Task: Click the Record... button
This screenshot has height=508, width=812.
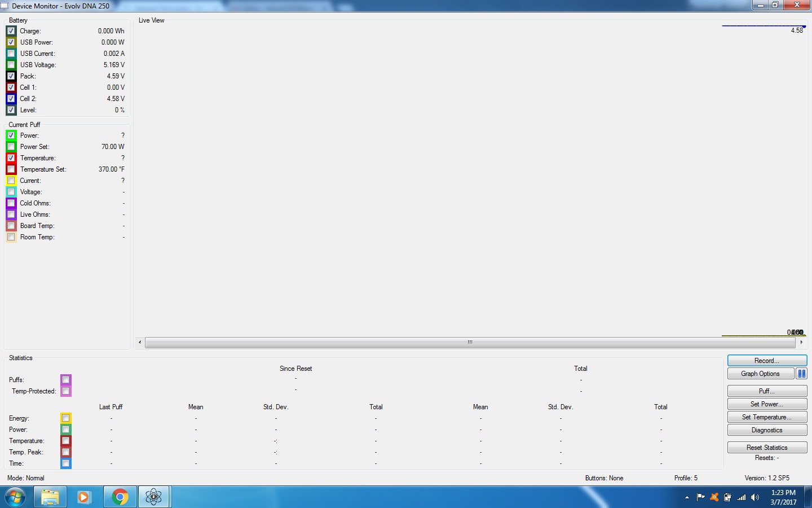Action: 767,361
